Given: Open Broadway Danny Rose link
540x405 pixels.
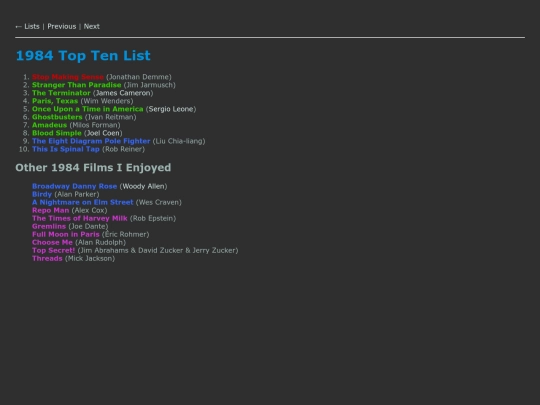Looking at the screenshot, I should [74, 186].
